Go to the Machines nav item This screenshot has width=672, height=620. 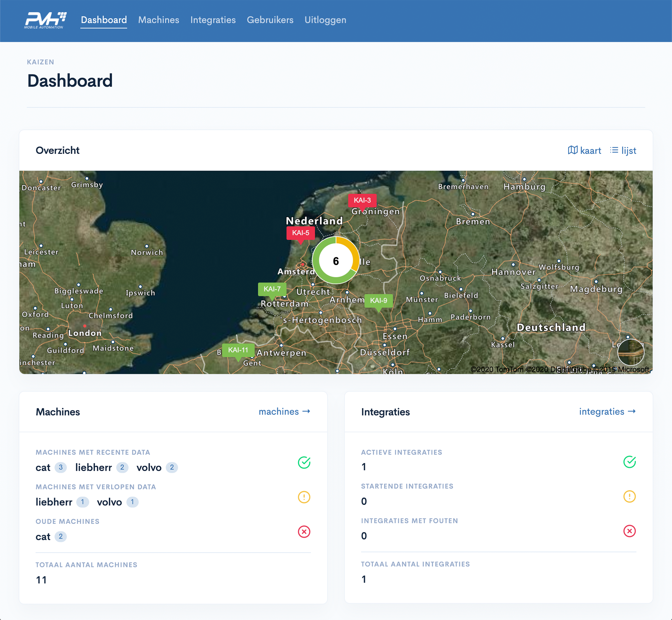[x=158, y=20]
